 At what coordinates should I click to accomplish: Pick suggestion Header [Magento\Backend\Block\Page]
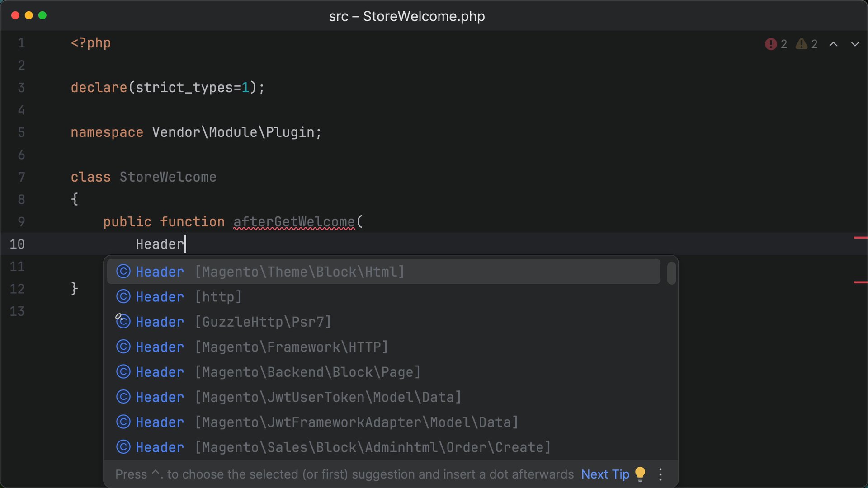click(383, 372)
